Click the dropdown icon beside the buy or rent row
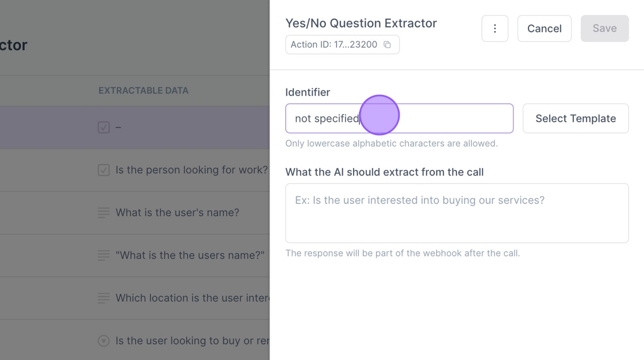Viewport: 644px width, 360px height. [103, 341]
